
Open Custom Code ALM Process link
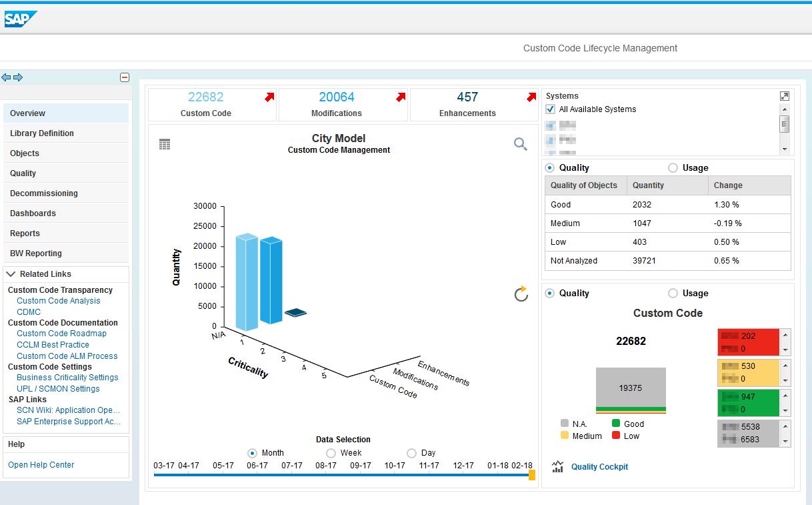pyautogui.click(x=67, y=356)
